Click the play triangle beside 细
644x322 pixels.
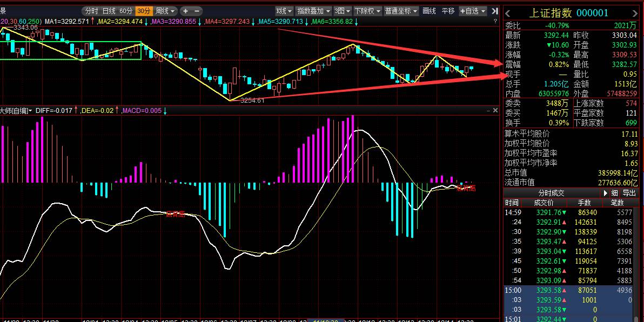click(606, 193)
